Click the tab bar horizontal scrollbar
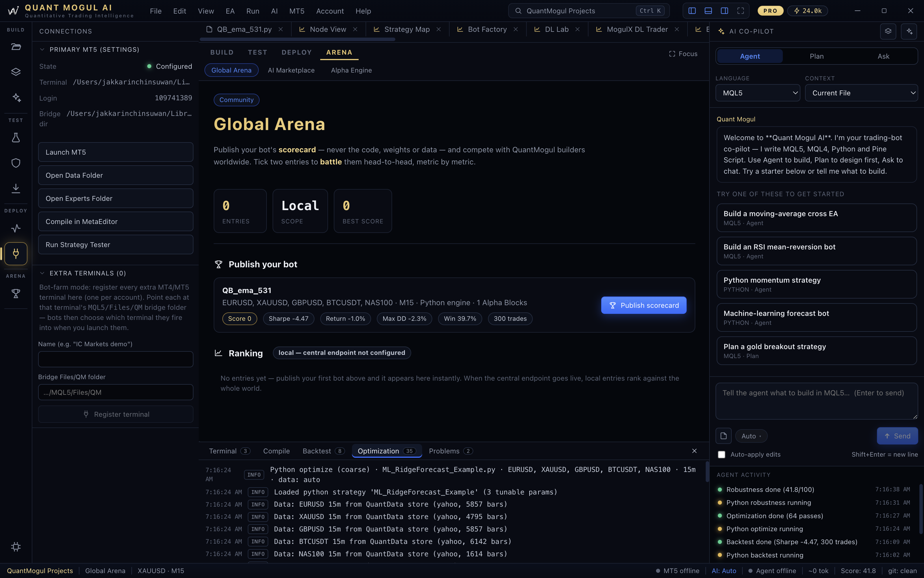The height and width of the screenshot is (578, 924). [x=297, y=39]
